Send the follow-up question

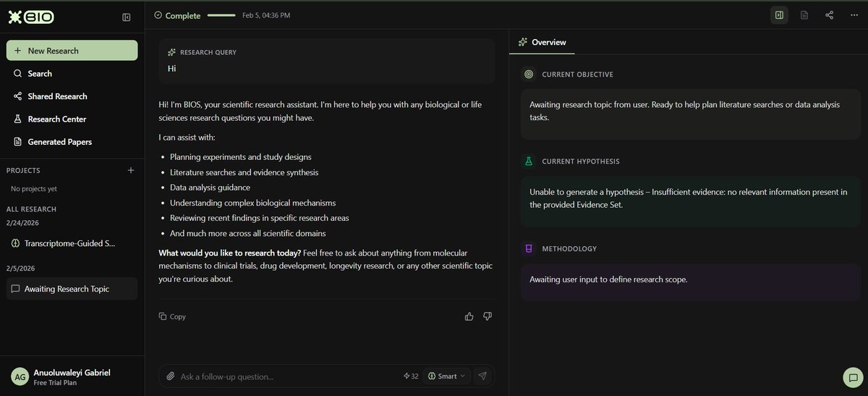coord(483,376)
